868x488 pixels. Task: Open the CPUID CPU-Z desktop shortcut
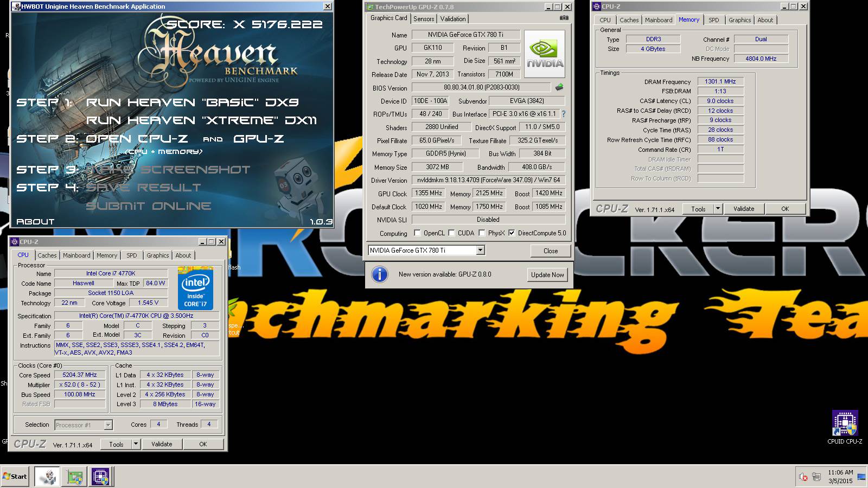pyautogui.click(x=845, y=427)
